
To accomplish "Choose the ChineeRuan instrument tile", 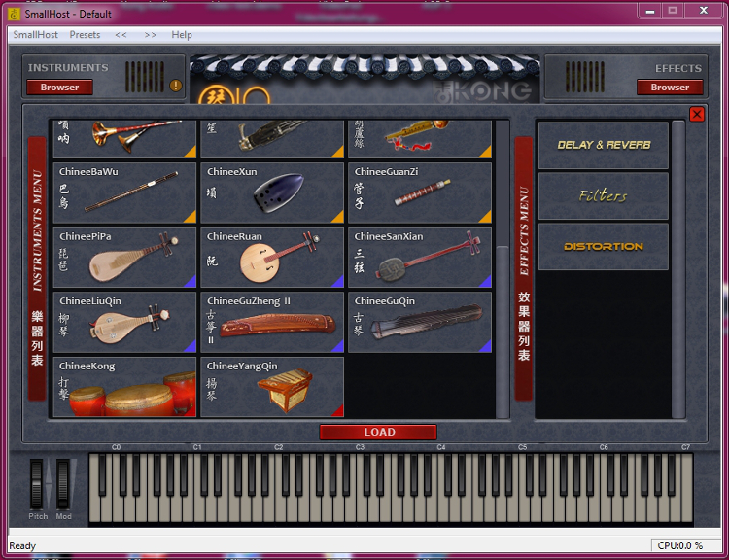I will click(x=272, y=258).
